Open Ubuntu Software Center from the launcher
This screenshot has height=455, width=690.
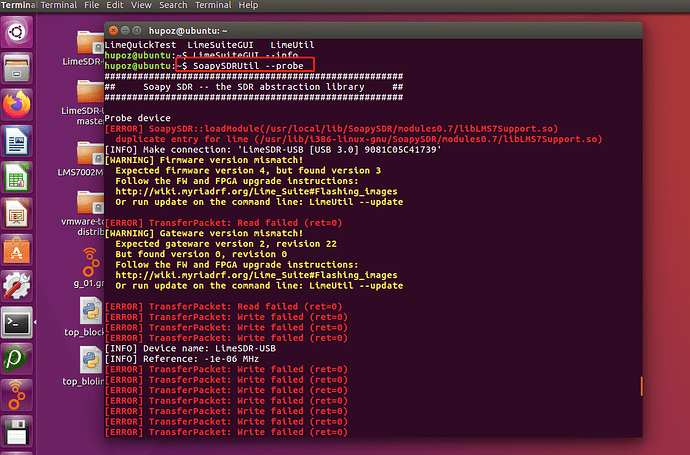(17, 250)
